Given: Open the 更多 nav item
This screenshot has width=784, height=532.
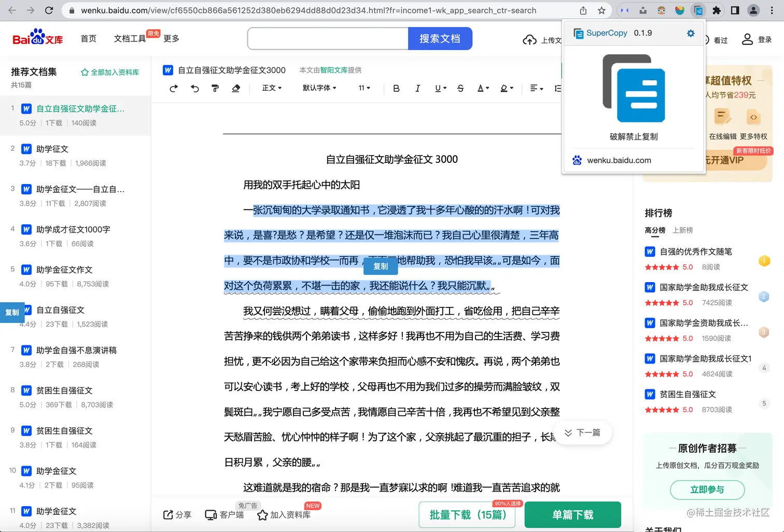Looking at the screenshot, I should pos(171,38).
